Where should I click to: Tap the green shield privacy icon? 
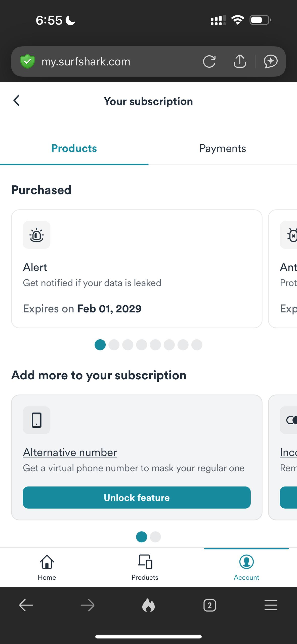tap(27, 61)
